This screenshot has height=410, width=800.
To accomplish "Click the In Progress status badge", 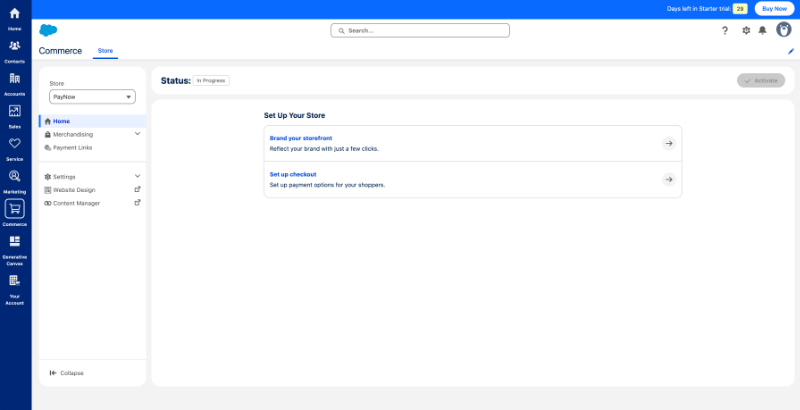I will pyautogui.click(x=211, y=81).
